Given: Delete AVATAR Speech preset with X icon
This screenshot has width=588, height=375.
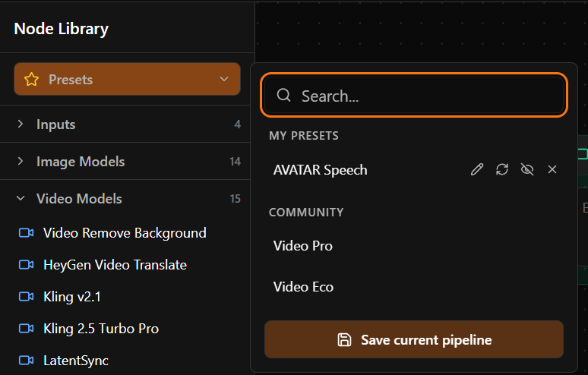Looking at the screenshot, I should (552, 169).
